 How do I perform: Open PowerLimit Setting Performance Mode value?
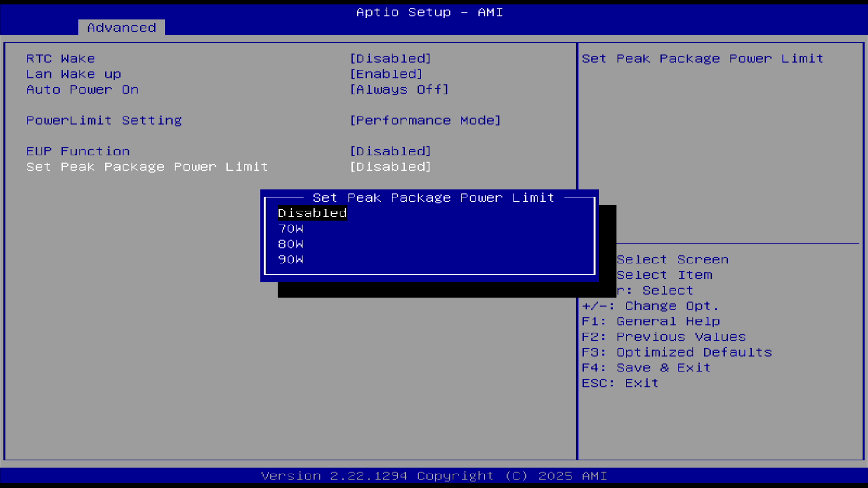coord(425,121)
